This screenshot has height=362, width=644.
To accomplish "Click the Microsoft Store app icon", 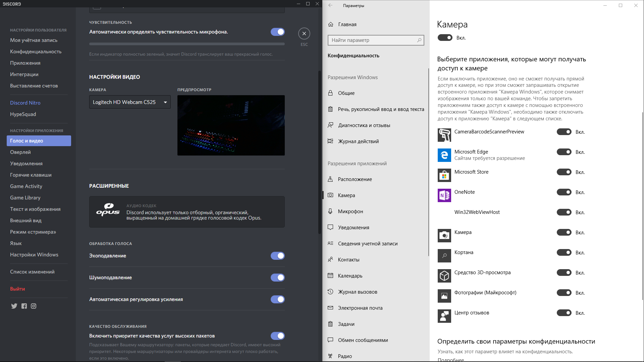I will click(444, 175).
